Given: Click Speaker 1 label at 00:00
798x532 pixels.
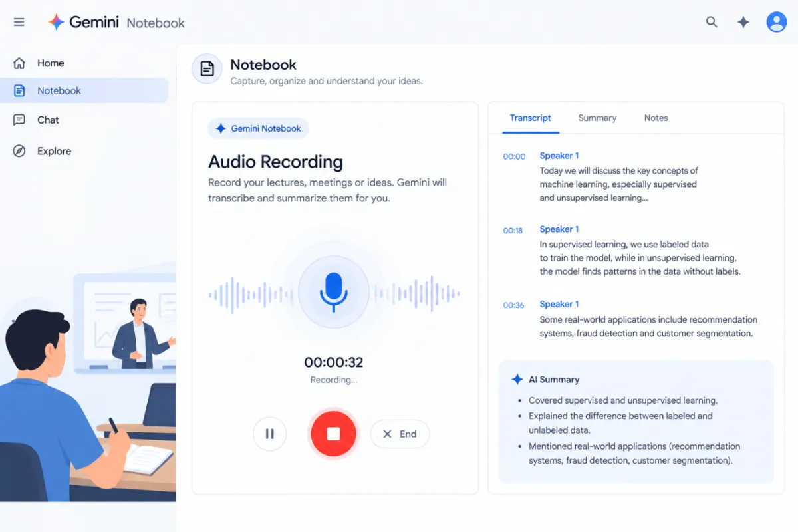Looking at the screenshot, I should tap(559, 156).
